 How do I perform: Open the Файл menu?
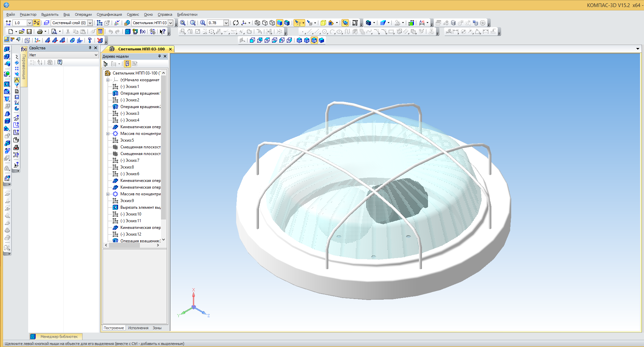[10, 14]
